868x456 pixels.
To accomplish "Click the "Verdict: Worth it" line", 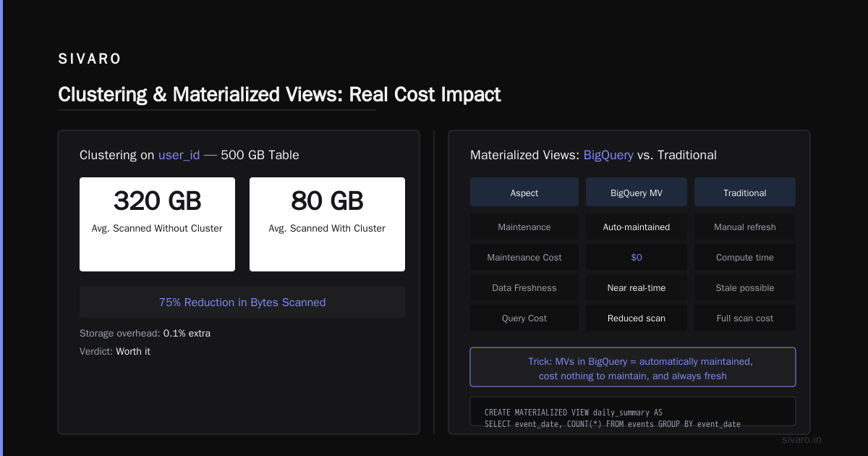I will (115, 351).
